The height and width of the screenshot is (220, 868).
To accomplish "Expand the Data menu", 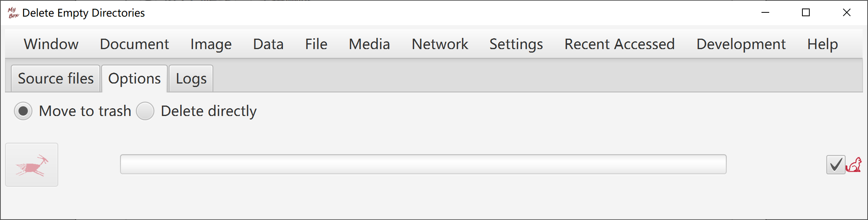I will click(x=268, y=44).
